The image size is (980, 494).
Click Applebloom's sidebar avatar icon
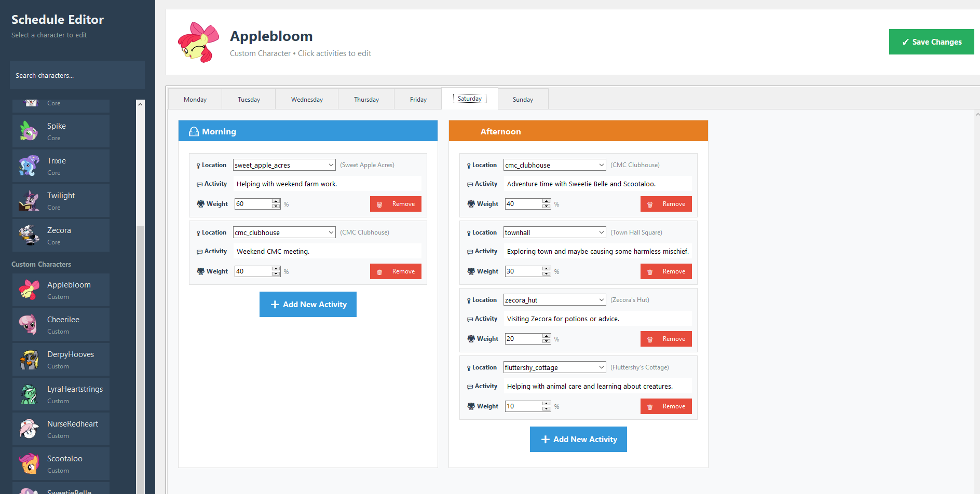(29, 290)
